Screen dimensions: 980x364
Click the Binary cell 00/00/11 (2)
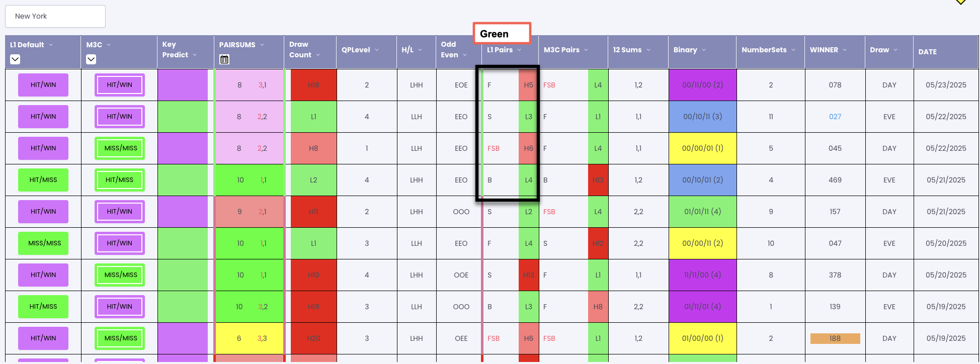click(x=702, y=243)
